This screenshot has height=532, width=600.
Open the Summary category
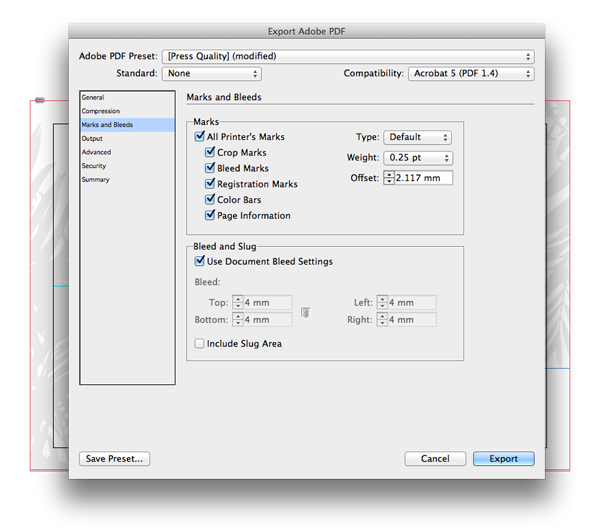tap(127, 180)
